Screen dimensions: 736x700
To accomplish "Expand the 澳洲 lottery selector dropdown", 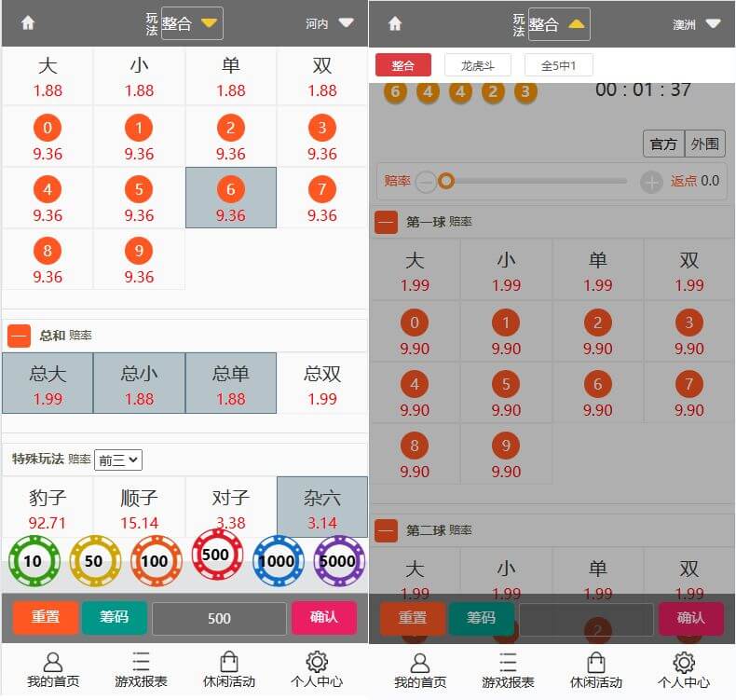I will pyautogui.click(x=697, y=24).
